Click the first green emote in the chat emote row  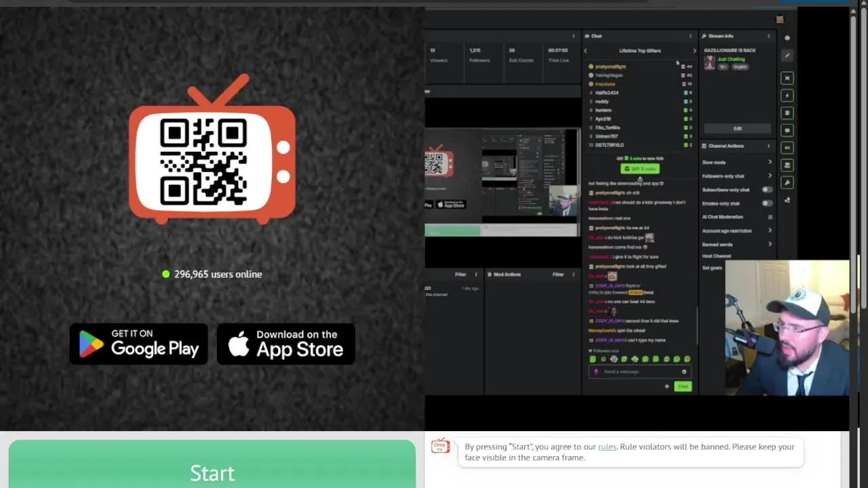tap(593, 359)
